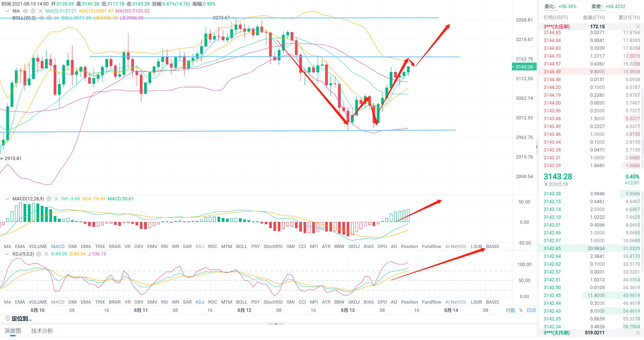Toggle MA indicator visibility eye
Screen dimensions: 644x340
click(x=26, y=11)
